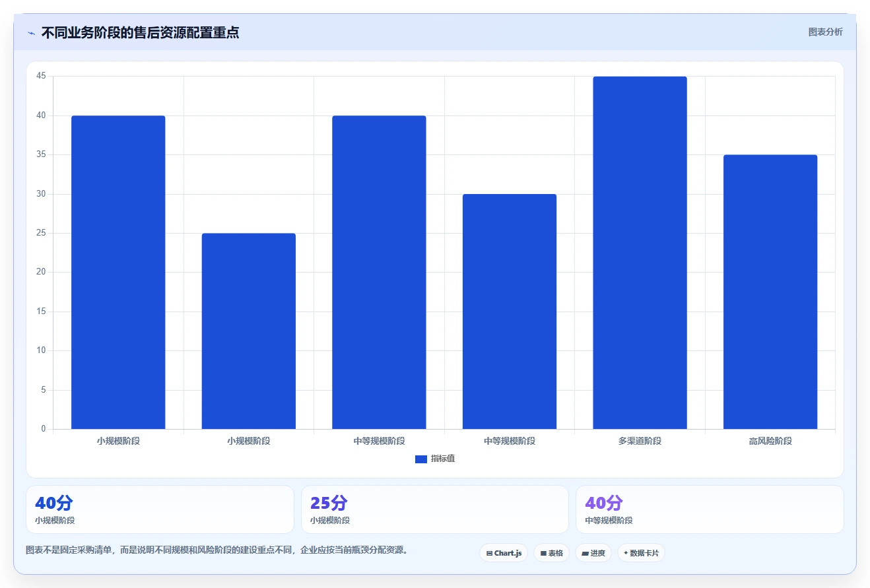Click the 中等规模阶段 bar with value 40

(x=379, y=273)
